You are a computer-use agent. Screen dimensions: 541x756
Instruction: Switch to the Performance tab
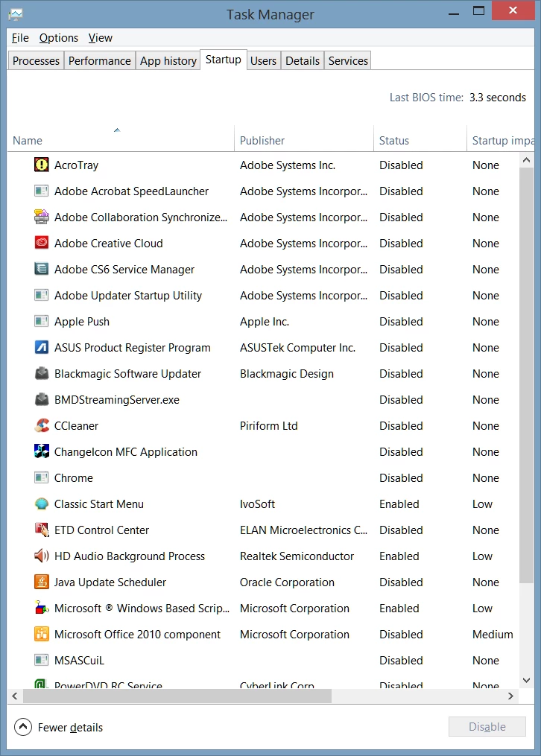point(99,61)
